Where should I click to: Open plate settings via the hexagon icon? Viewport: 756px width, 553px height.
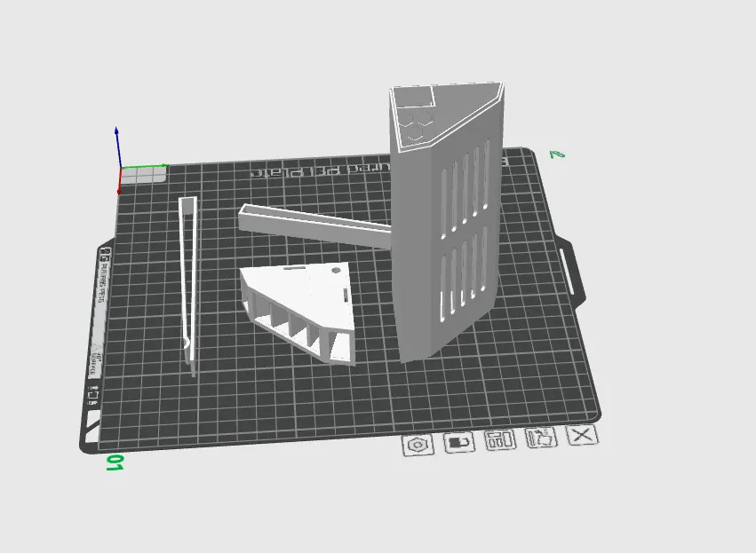418,445
